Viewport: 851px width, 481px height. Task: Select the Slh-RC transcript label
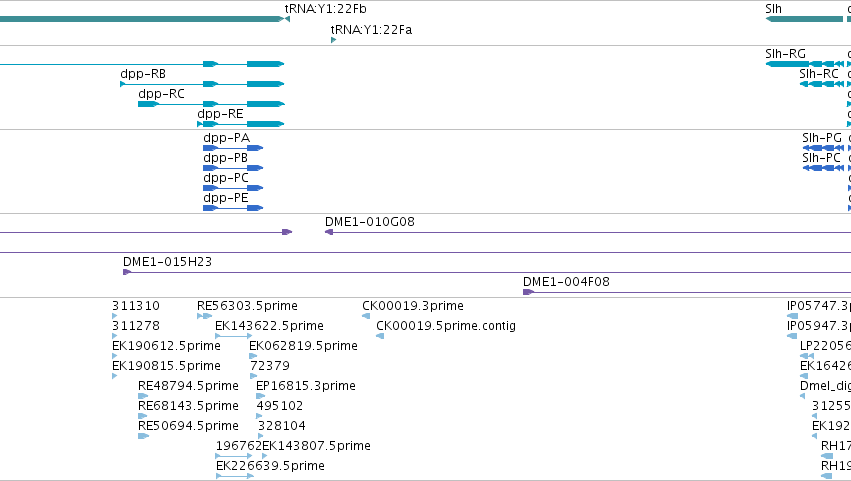point(818,74)
